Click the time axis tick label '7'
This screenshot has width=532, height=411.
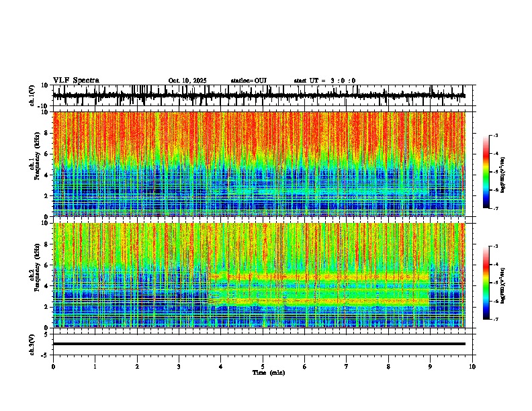click(x=347, y=367)
